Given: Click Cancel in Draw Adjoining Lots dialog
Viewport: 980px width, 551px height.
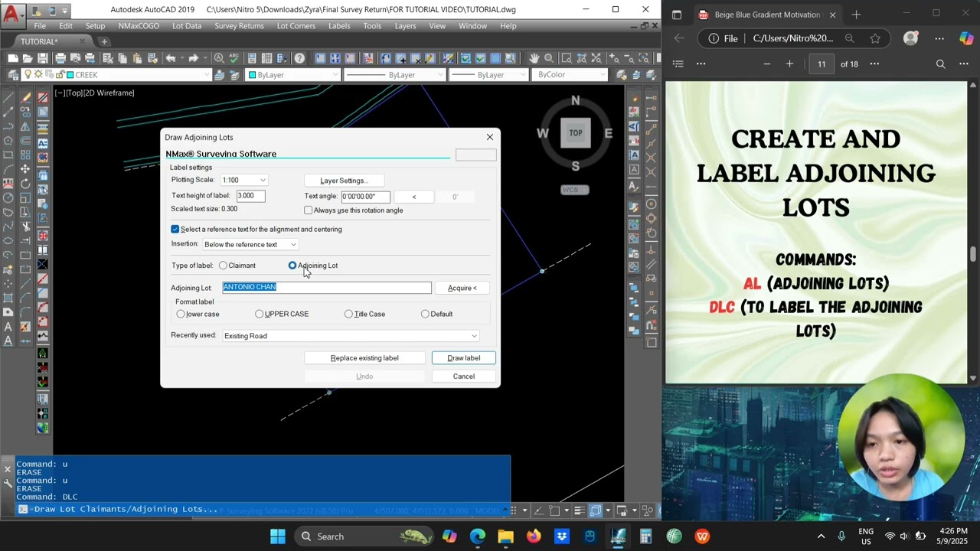Looking at the screenshot, I should (464, 377).
